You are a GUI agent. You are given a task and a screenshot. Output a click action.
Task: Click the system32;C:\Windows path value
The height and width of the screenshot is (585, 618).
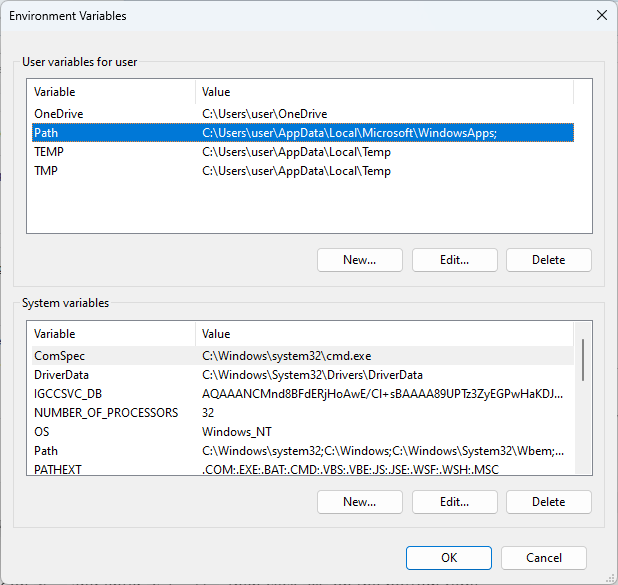(x=383, y=451)
